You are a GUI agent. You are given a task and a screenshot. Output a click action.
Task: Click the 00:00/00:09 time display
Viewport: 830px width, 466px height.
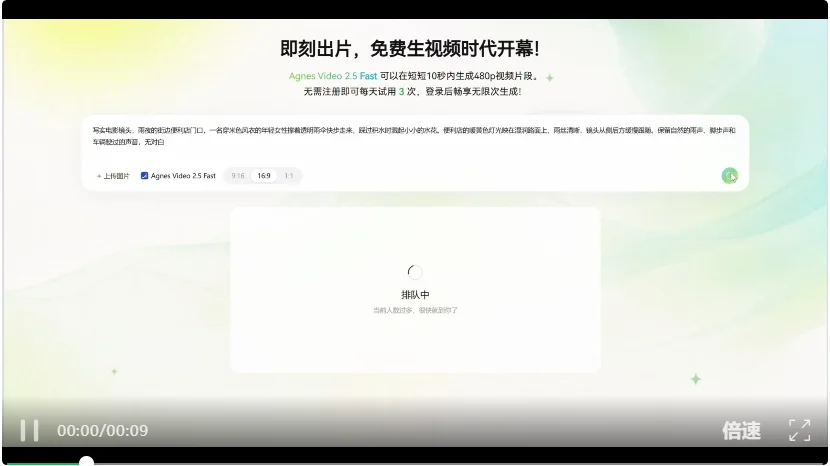[x=103, y=431]
